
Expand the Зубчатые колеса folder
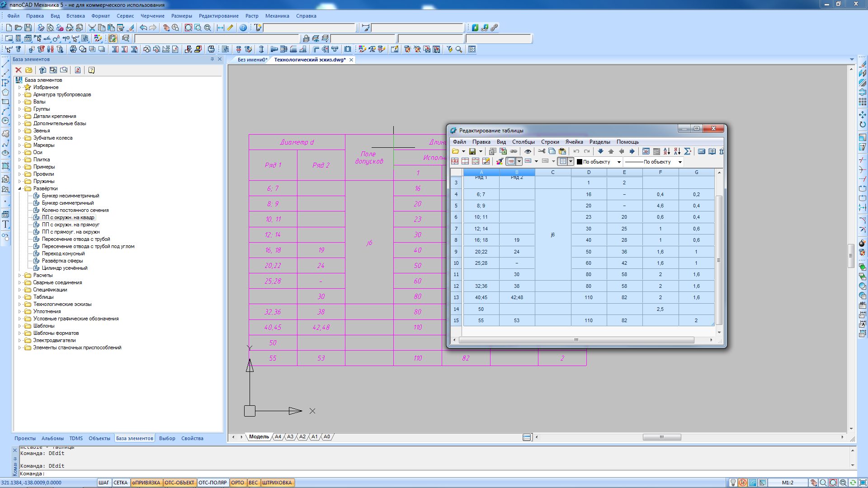[19, 138]
